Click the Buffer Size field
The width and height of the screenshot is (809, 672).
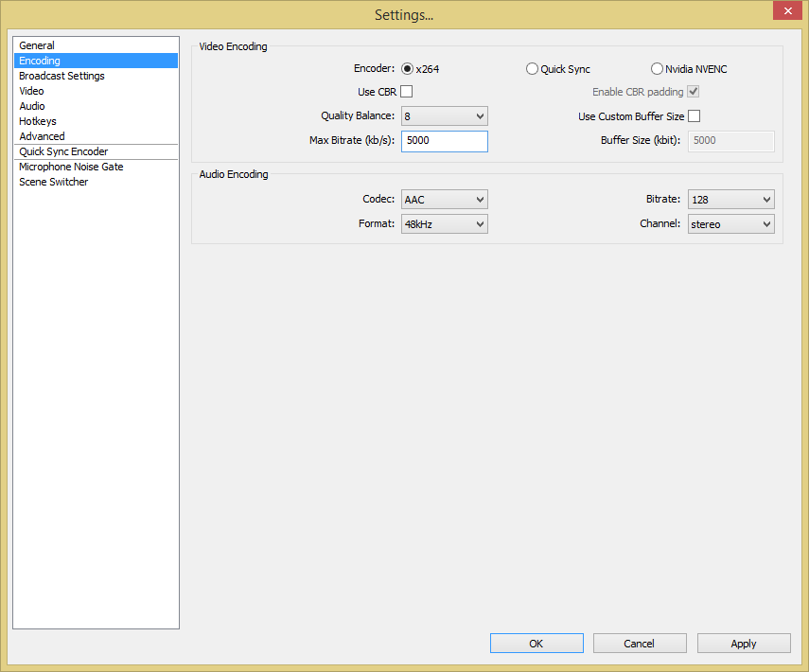coord(731,141)
